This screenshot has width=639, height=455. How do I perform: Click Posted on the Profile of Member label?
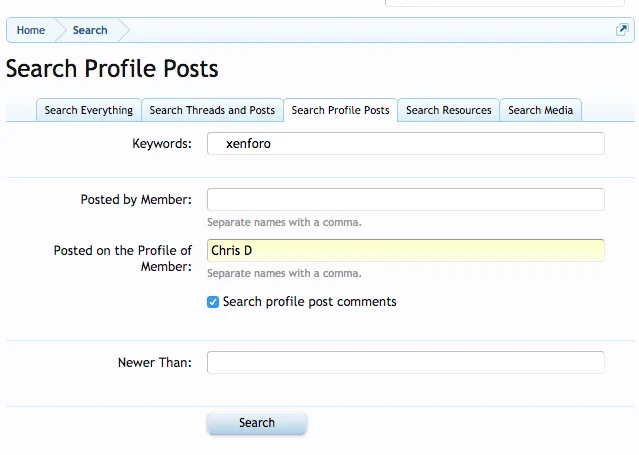pyautogui.click(x=123, y=259)
